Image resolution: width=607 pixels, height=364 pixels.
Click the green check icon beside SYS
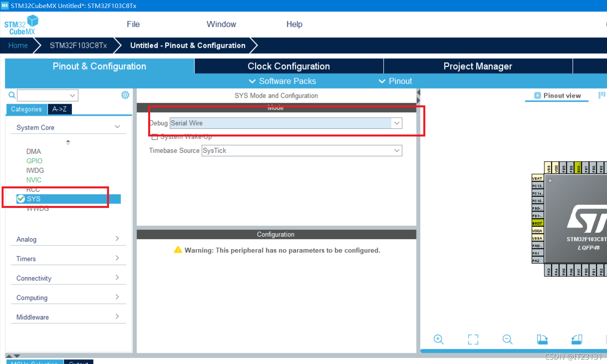[21, 199]
